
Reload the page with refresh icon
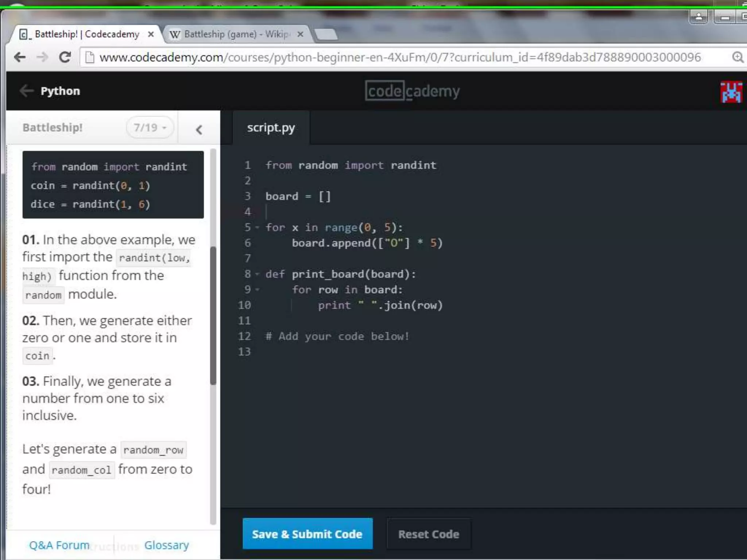click(65, 57)
